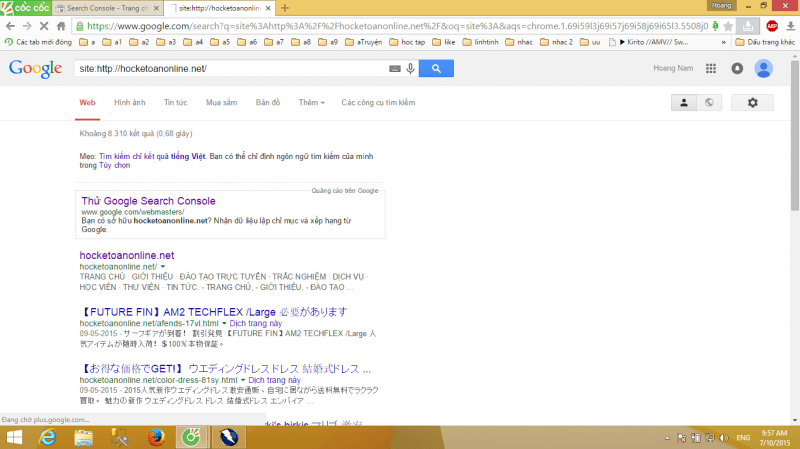The image size is (800, 449).
Task: Open Dấu trang khác folder
Action: 765,42
